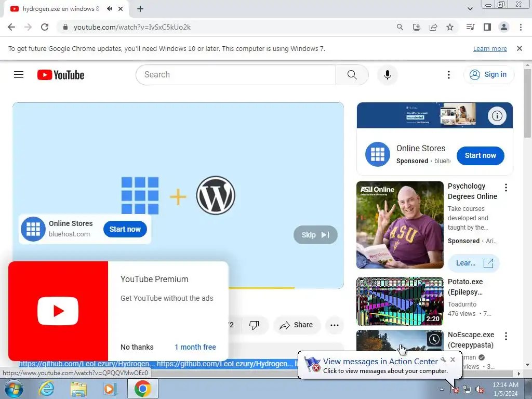532x399 pixels.
Task: Open YouTube settings three-dot menu
Action: [448, 75]
